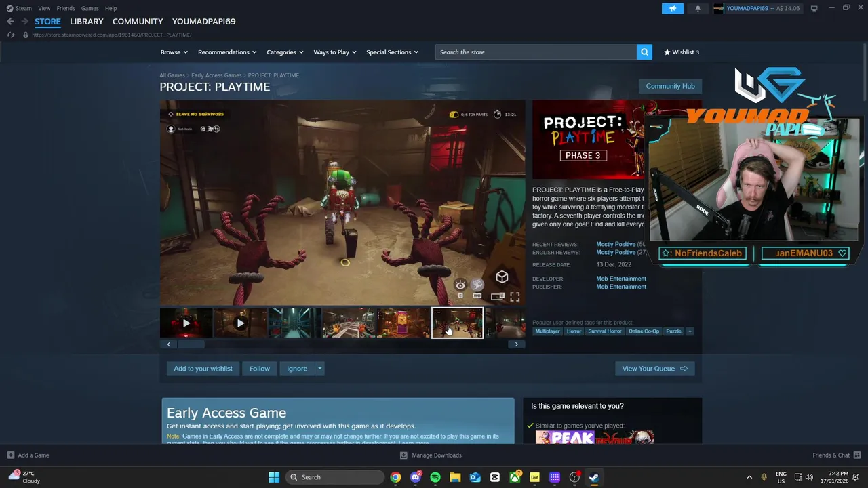Image resolution: width=868 pixels, height=488 pixels.
Task: Click the microphone tray icon
Action: click(764, 477)
